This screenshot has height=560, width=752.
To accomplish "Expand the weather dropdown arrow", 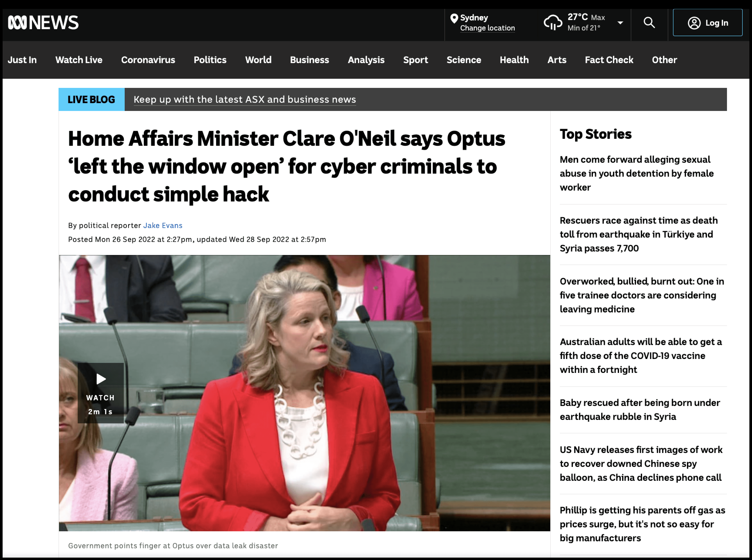I will coord(620,23).
